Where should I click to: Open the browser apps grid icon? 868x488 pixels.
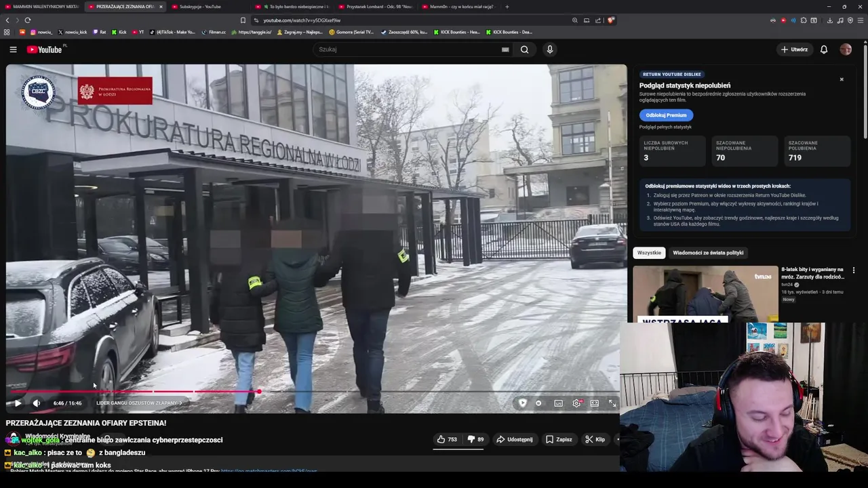[7, 32]
